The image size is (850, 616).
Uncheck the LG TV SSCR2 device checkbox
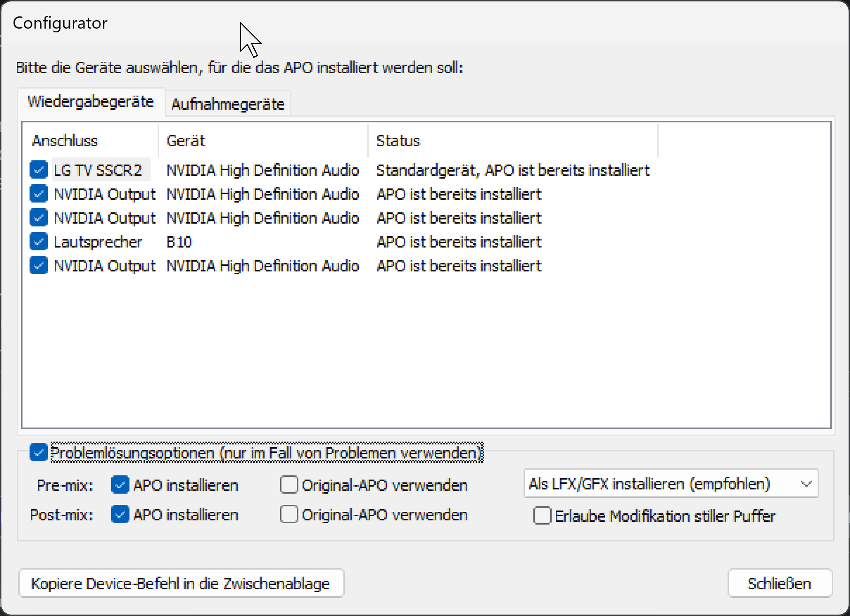[x=38, y=170]
